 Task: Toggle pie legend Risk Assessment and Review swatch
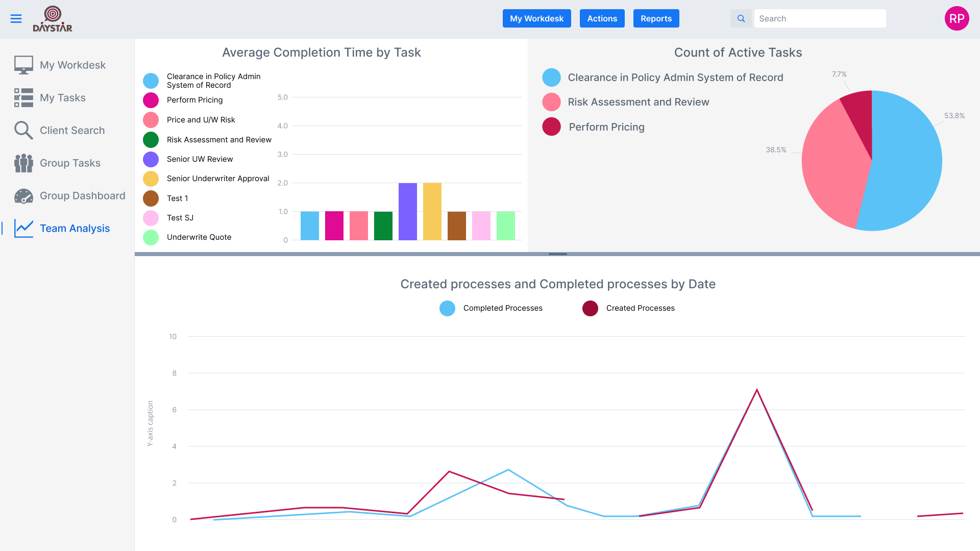(551, 102)
